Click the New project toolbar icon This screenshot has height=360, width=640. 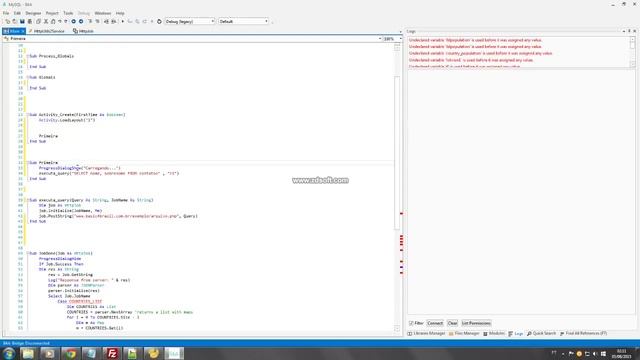[x=7, y=21]
